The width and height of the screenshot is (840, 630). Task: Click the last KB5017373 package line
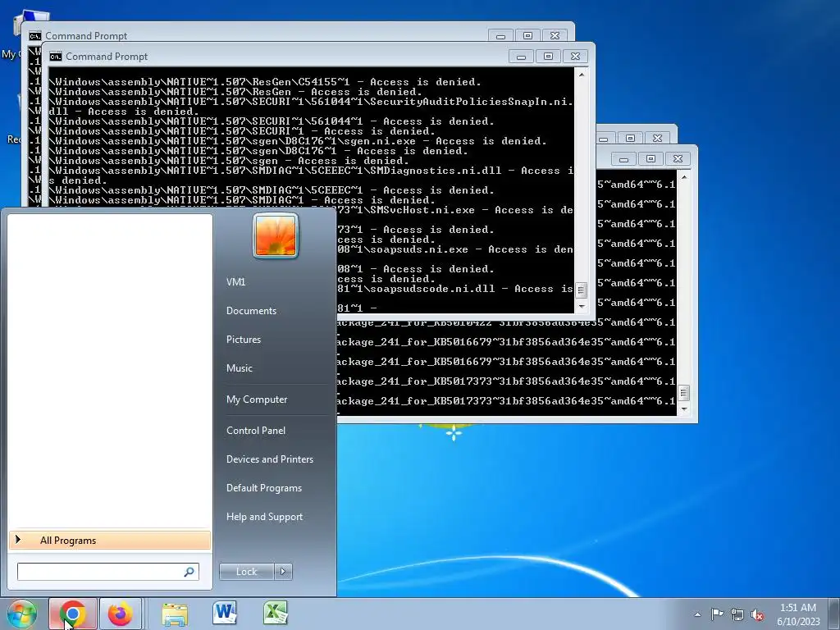[505, 401]
